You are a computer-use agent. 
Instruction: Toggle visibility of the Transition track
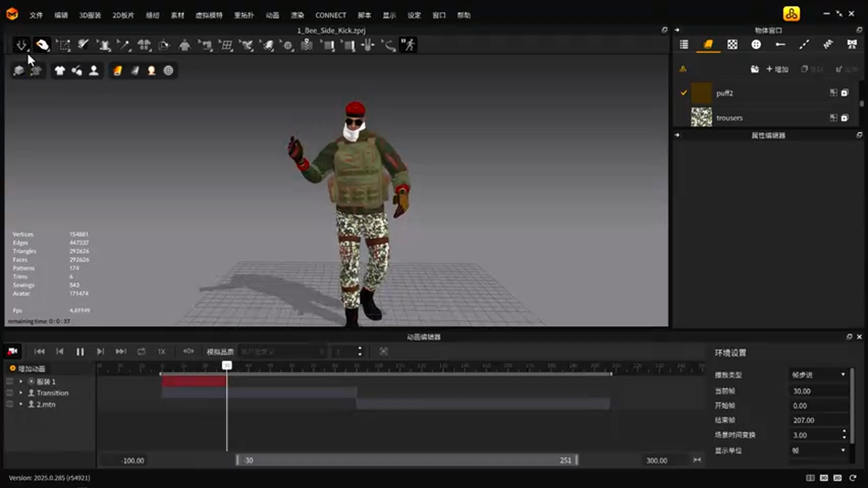pos(9,393)
